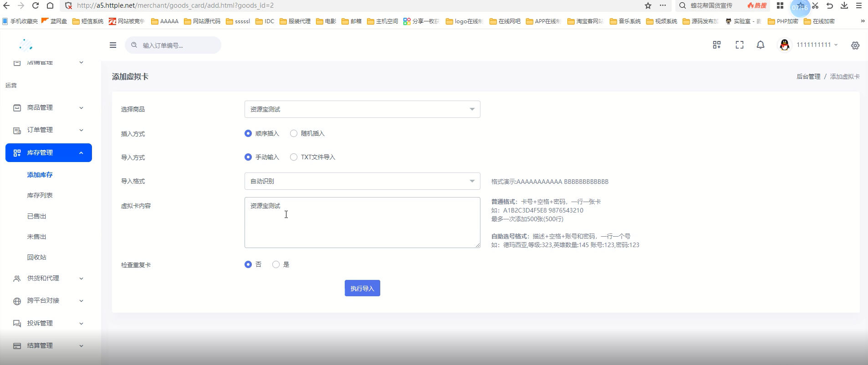Viewport: 868px width, 365px height.
Task: Open 库存列表 submenu item
Action: point(40,195)
